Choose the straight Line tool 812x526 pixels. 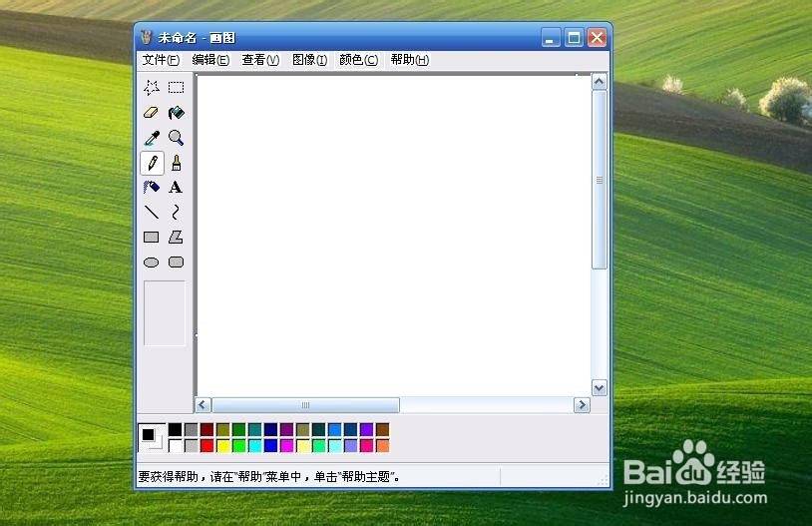click(x=152, y=212)
